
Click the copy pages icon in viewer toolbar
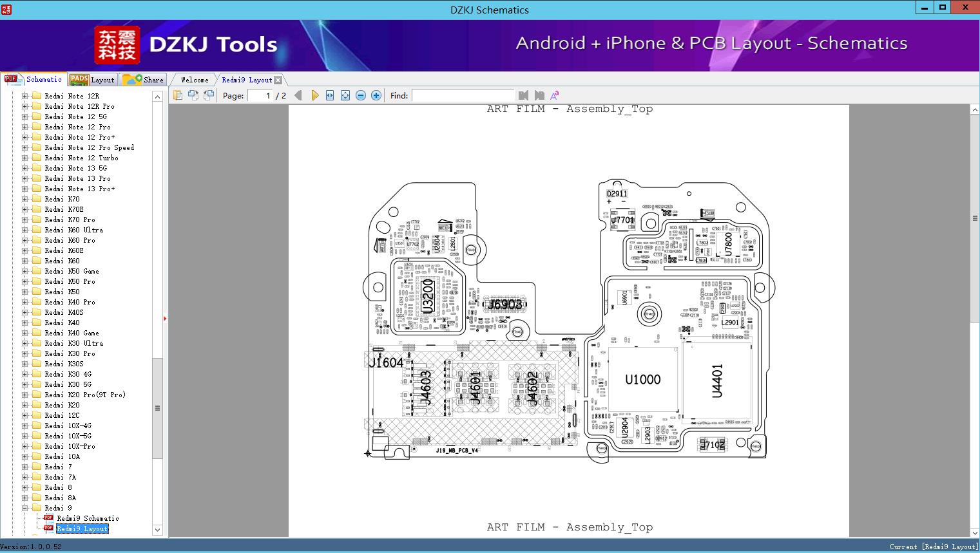[x=178, y=95]
